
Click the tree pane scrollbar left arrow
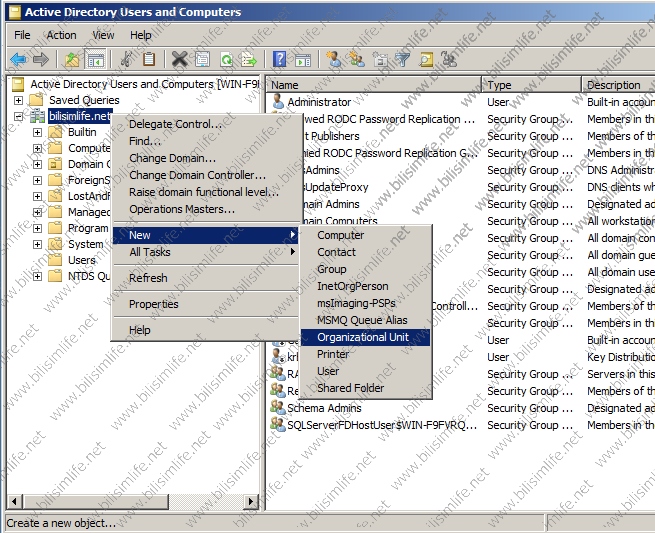pos(15,501)
